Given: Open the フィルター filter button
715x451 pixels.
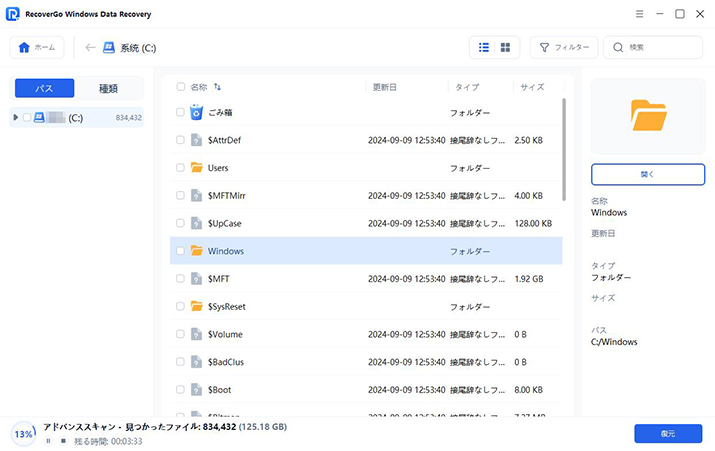Looking at the screenshot, I should tap(564, 47).
